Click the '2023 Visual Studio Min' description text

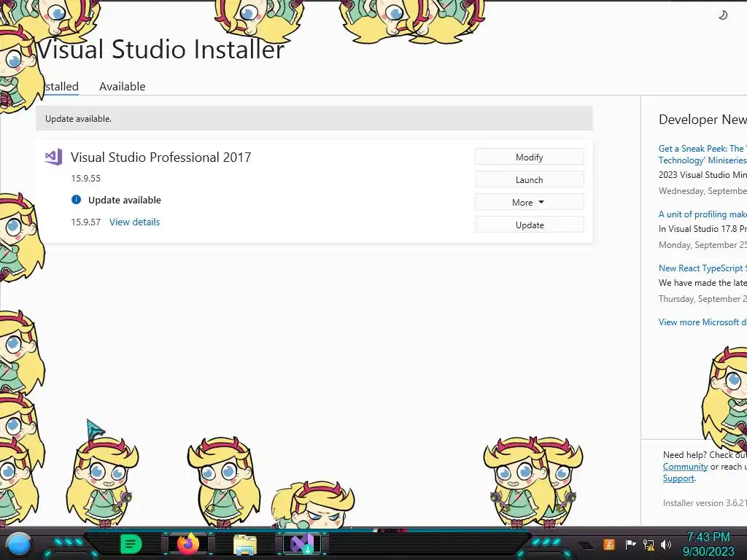[703, 175]
